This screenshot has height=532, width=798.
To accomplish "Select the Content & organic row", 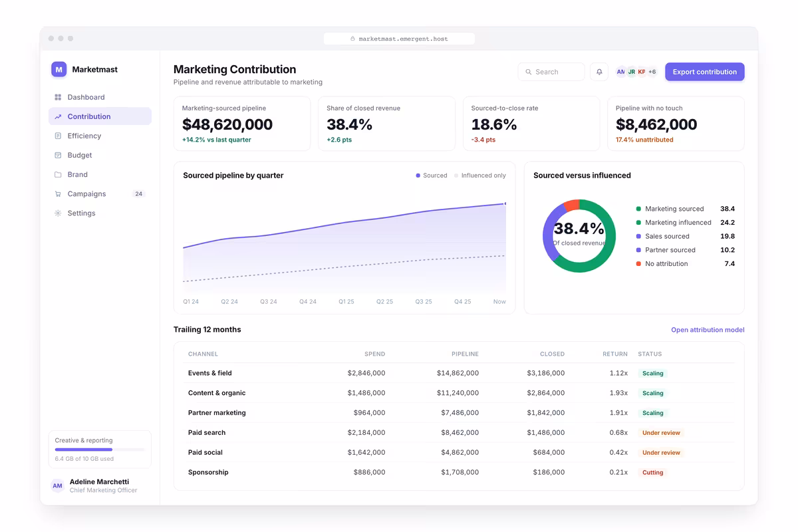I will (459, 393).
